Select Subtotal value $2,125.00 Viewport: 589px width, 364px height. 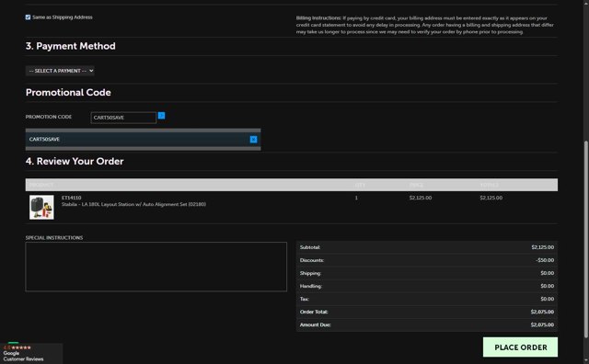[542, 247]
